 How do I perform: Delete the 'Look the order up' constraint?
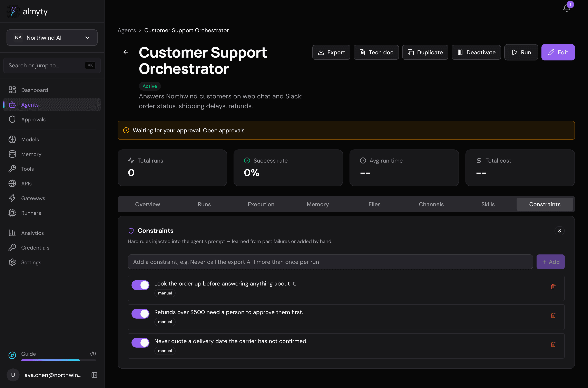pos(553,287)
